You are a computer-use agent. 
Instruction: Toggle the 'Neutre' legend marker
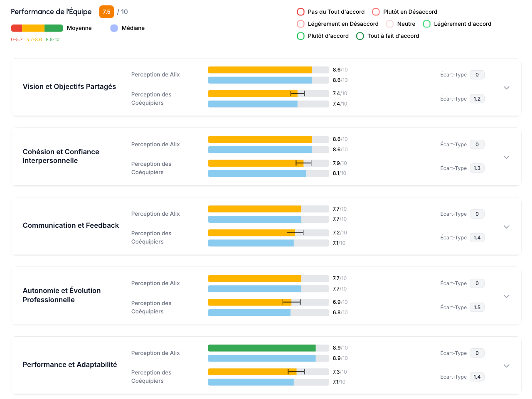(x=390, y=24)
